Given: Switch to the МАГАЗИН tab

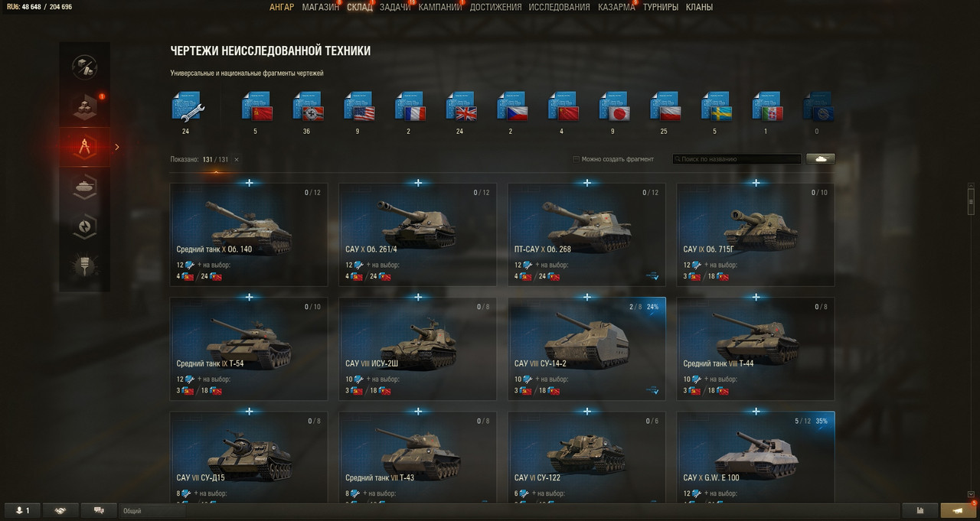Looking at the screenshot, I should 320,7.
